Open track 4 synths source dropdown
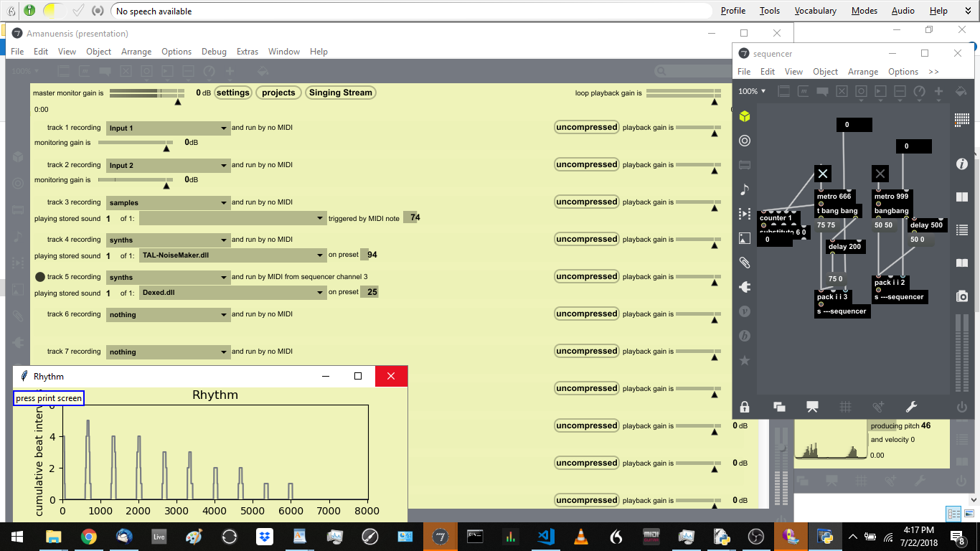 167,240
